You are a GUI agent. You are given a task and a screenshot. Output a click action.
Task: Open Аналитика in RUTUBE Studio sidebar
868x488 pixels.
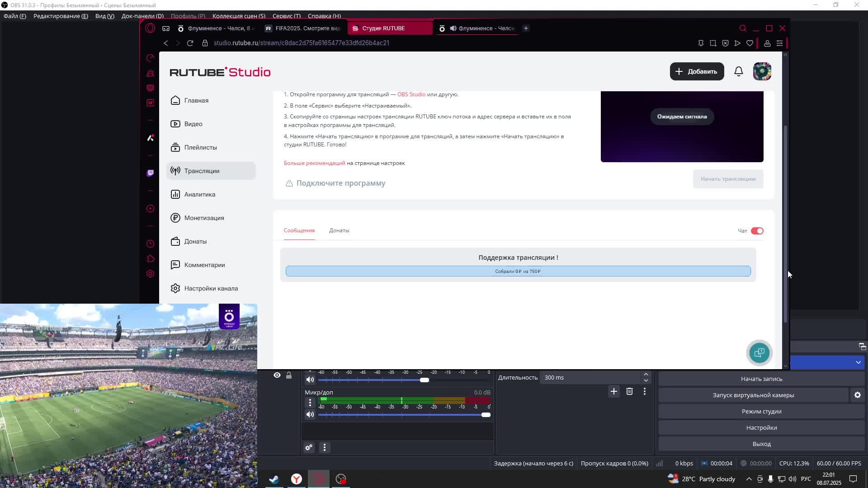[211, 194]
